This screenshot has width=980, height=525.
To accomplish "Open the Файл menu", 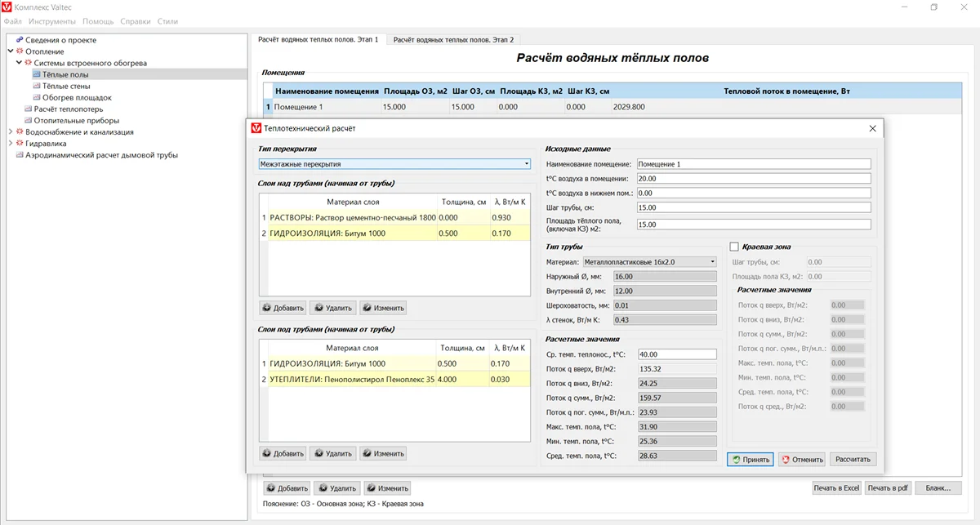I will coord(13,21).
